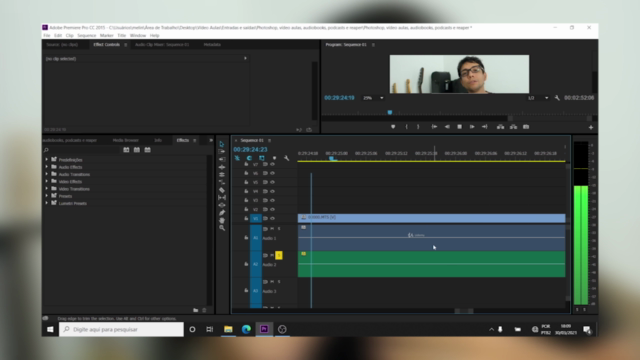This screenshot has height=360, width=640.
Task: Mute the Audio 1 track
Action: click(x=272, y=229)
